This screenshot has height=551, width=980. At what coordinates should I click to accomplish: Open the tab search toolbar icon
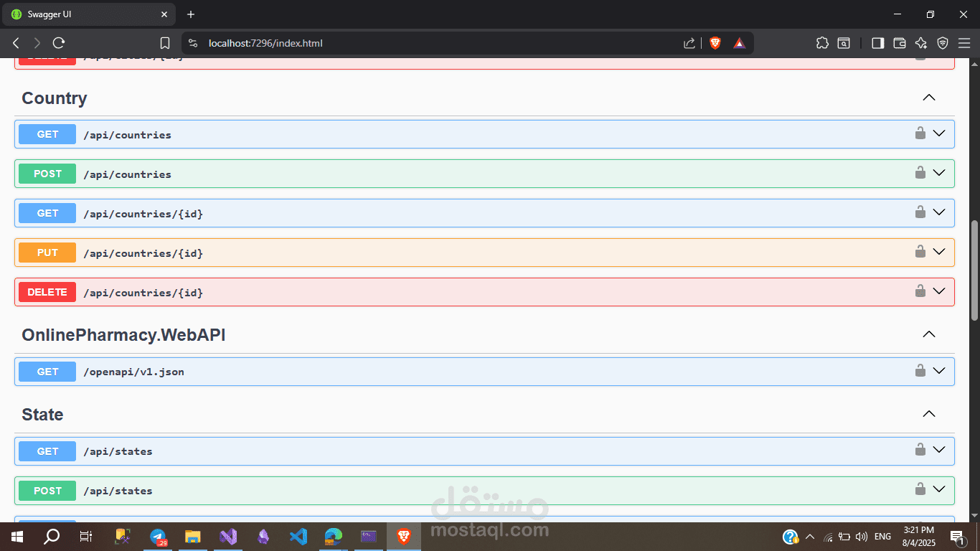(x=844, y=43)
